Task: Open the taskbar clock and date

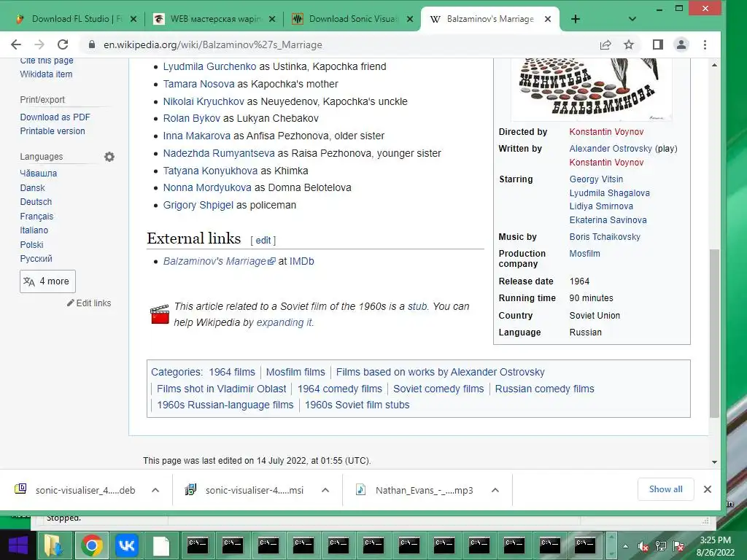Action: (716, 546)
